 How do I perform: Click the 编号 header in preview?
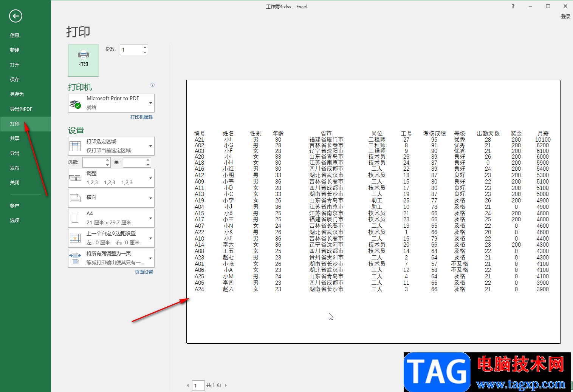[200, 133]
